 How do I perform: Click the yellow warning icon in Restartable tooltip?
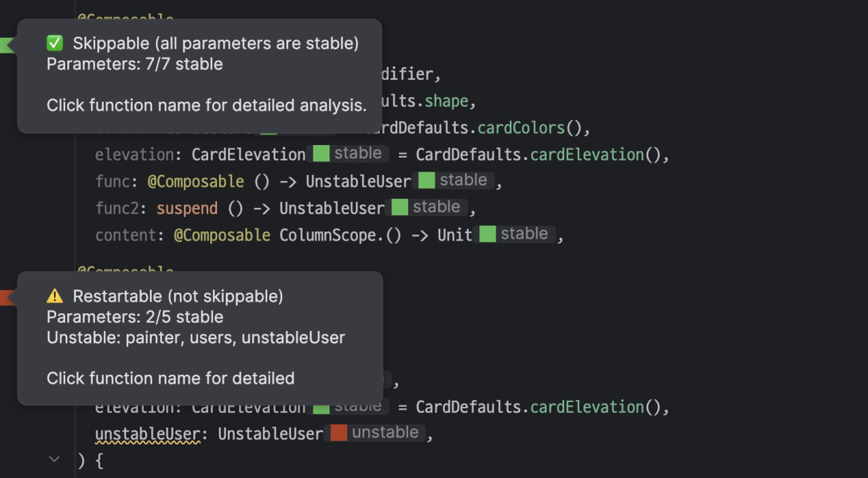[x=54, y=296]
